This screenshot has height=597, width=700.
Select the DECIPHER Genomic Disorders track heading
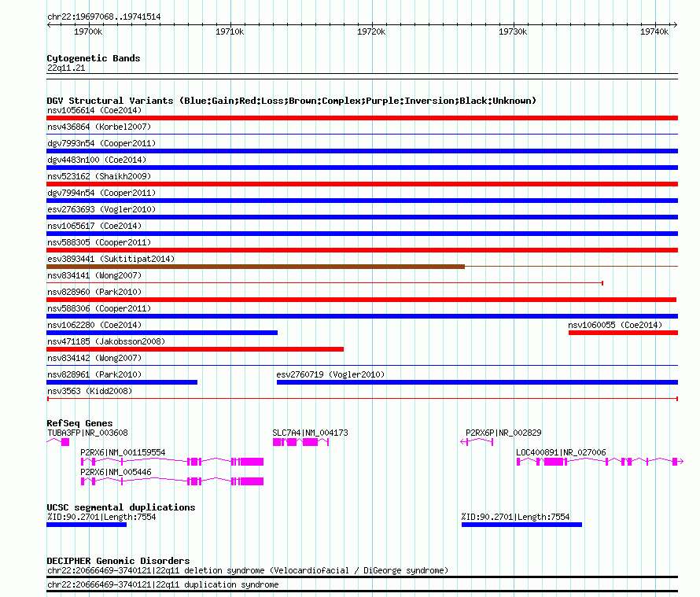[x=118, y=561]
